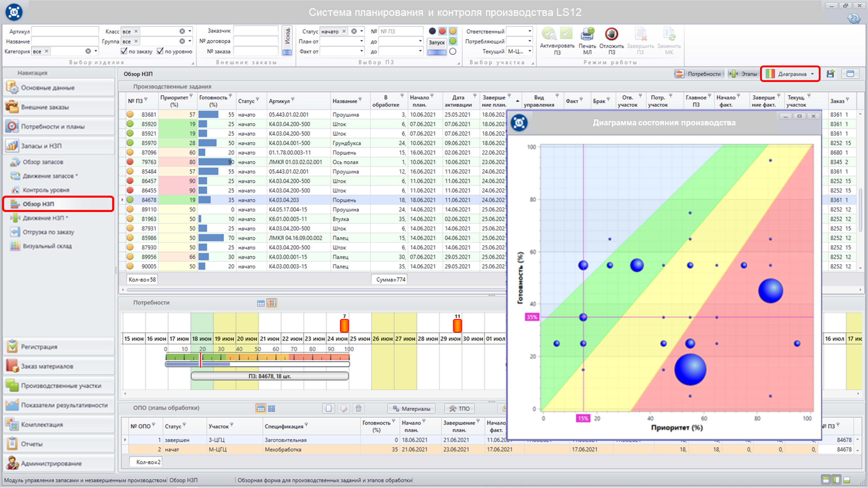Click the green square checkmark activate icon
The width and height of the screenshot is (868, 488).
(x=566, y=33)
